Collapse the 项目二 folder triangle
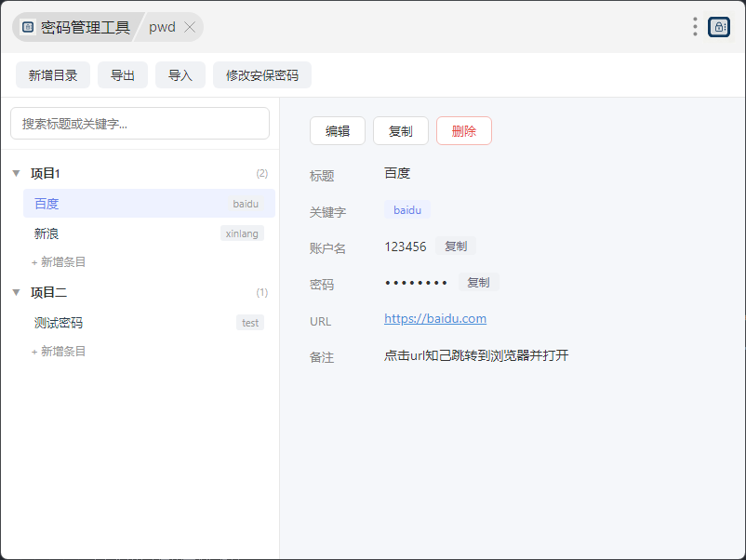 click(16, 292)
